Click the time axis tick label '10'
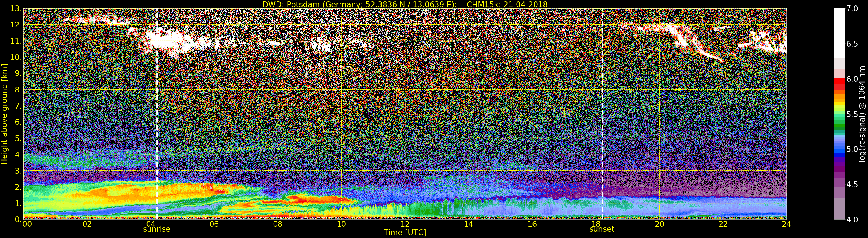 (341, 224)
